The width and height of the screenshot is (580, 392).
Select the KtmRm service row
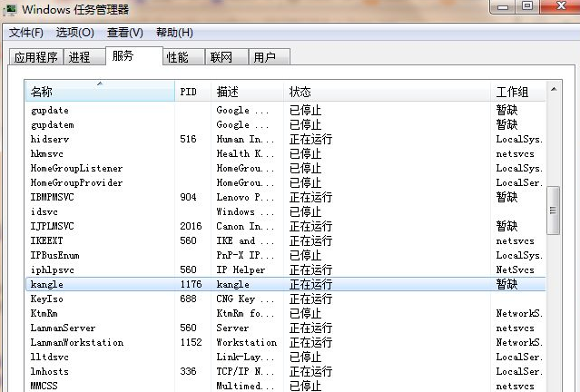(286, 314)
